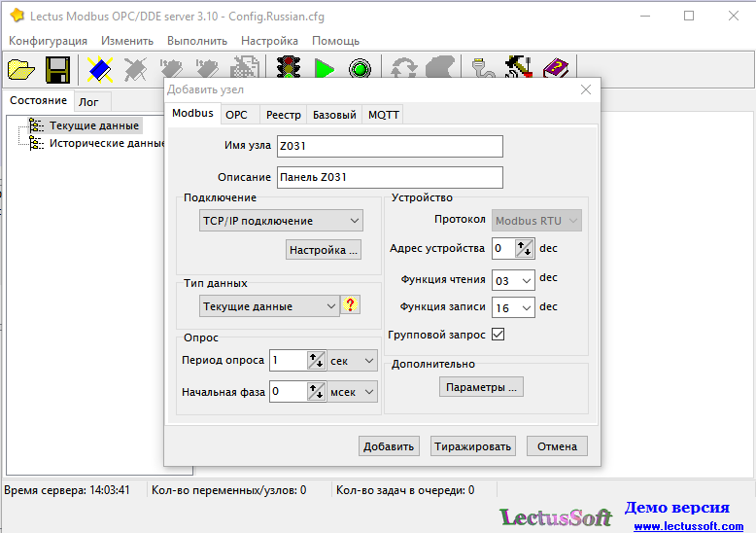Select the Modbus tab

192,113
